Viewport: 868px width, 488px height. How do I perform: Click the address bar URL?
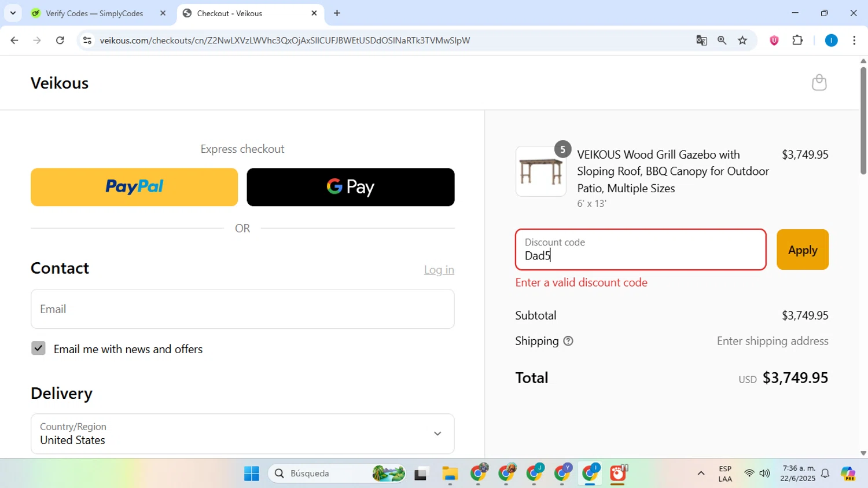[x=285, y=41]
